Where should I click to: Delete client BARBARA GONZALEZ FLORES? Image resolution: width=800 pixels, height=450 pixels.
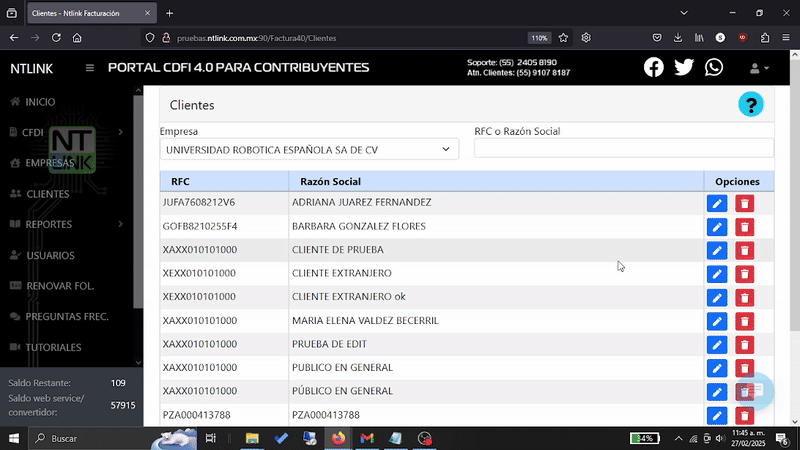[744, 227]
